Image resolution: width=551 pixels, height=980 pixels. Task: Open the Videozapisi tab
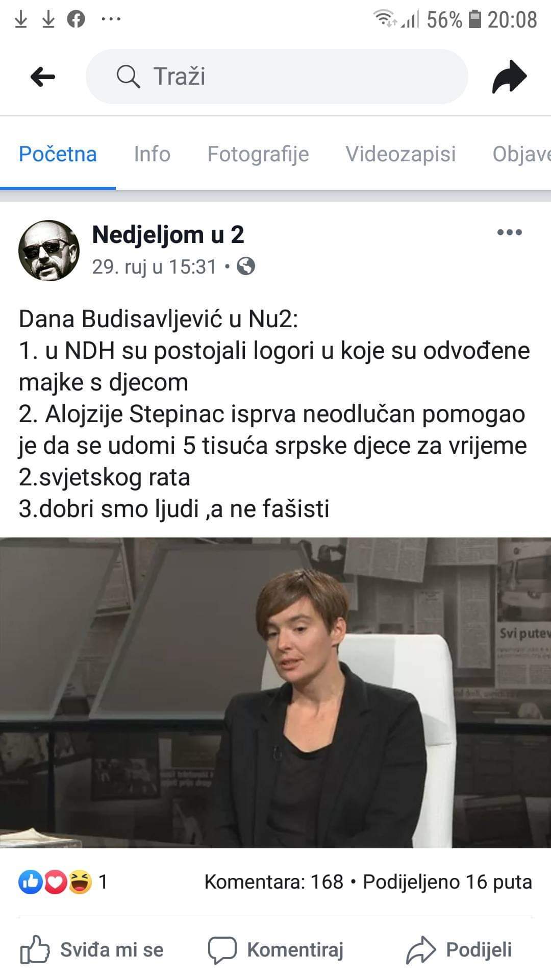click(x=400, y=154)
